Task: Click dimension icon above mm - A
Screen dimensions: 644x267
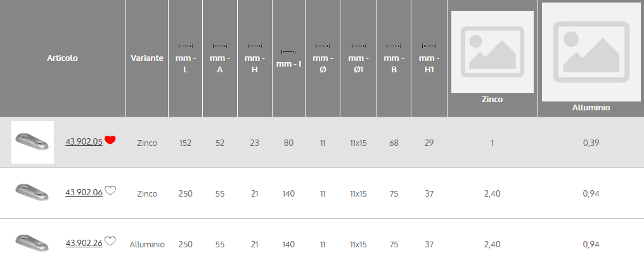Action: pyautogui.click(x=220, y=46)
